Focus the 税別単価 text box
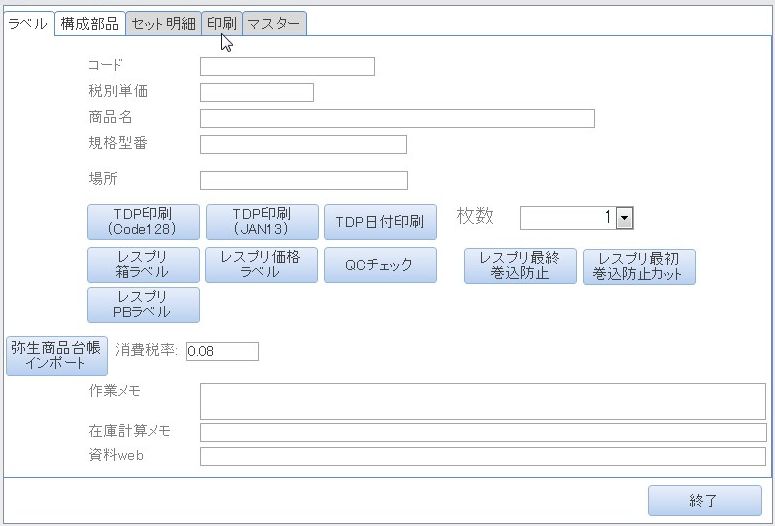 pos(256,93)
